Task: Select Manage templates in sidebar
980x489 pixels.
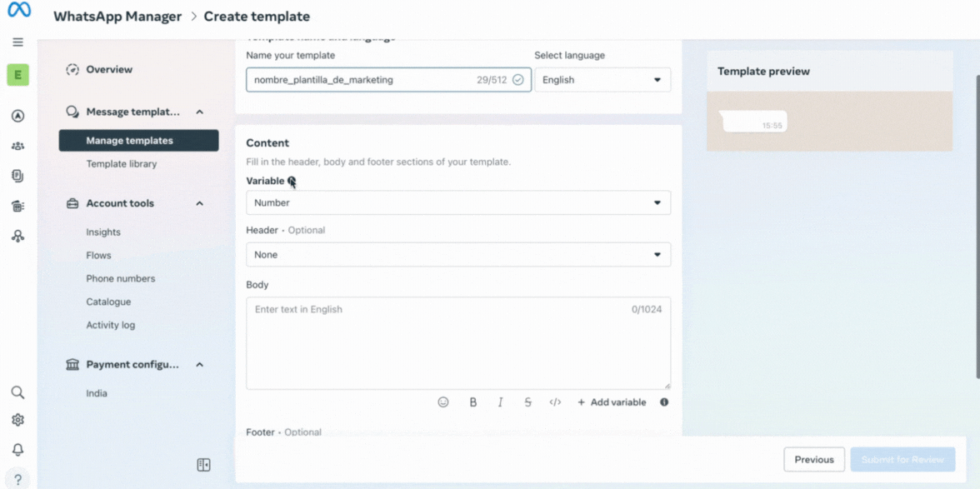Action: pos(138,141)
